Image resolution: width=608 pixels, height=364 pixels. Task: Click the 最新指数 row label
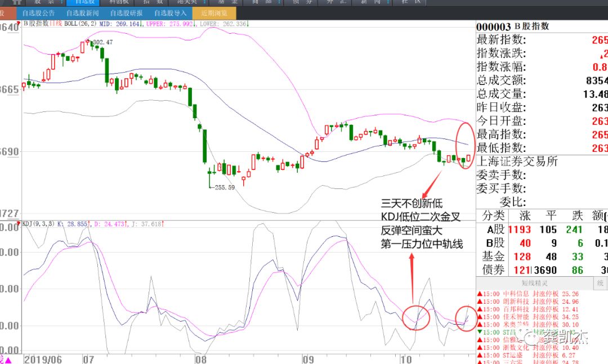pos(502,39)
